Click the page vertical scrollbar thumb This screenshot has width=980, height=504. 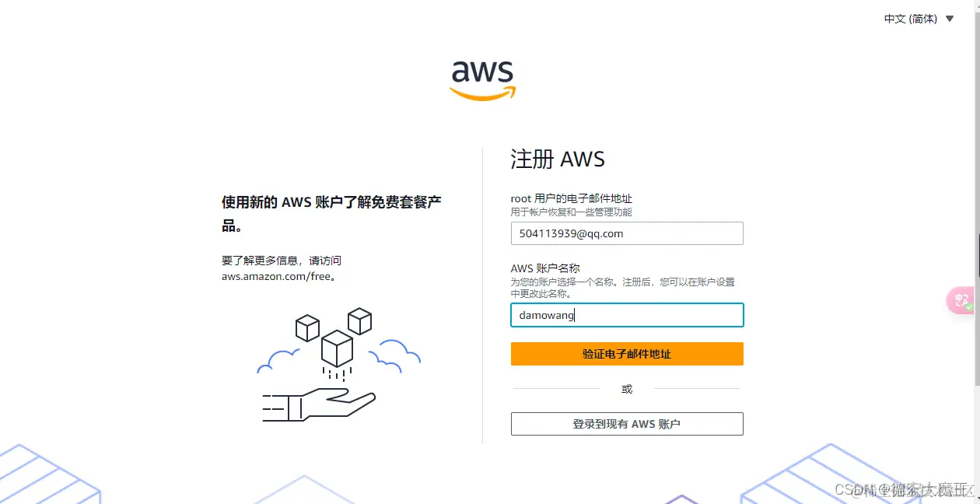tap(978, 254)
